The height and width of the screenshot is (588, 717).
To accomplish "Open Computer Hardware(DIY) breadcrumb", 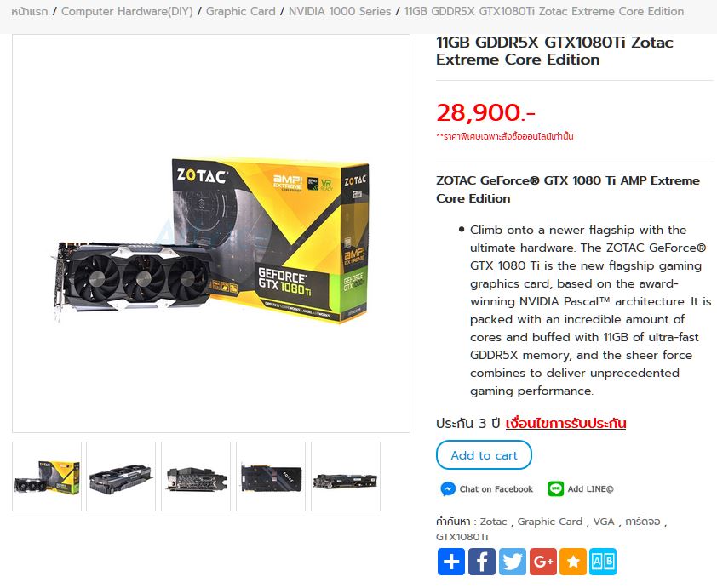I will coord(127,11).
